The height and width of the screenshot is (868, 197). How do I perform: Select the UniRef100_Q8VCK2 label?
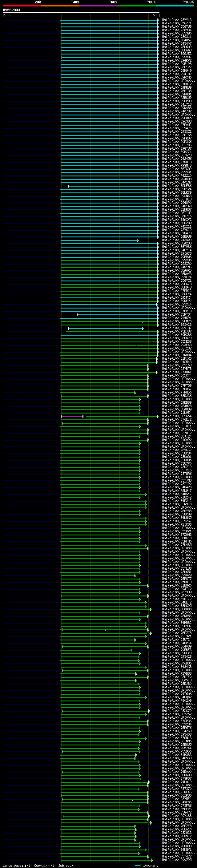point(176,450)
